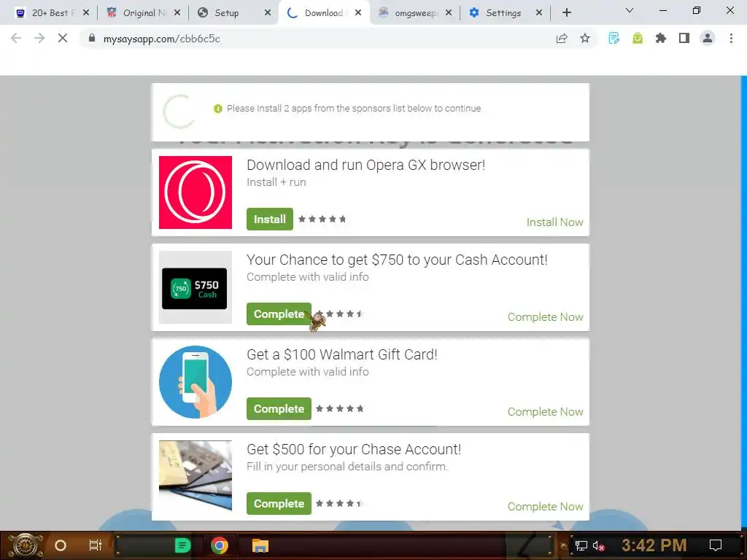Share this page icon in address bar
747x560 pixels.
click(562, 39)
